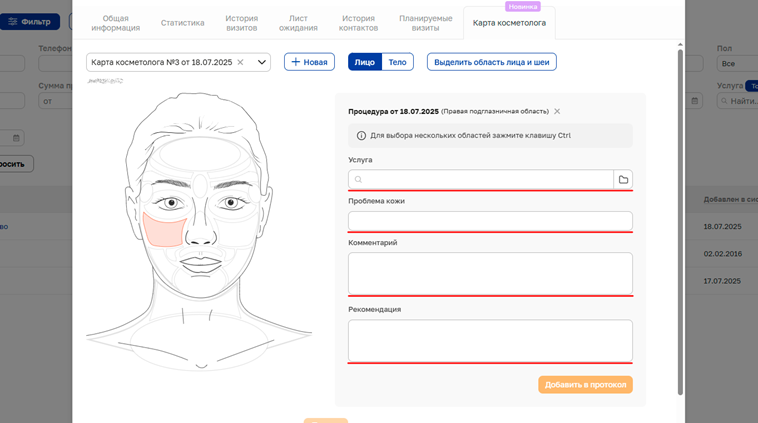Select the highlighted right cheek area on face
758x423 pixels.
tap(164, 230)
